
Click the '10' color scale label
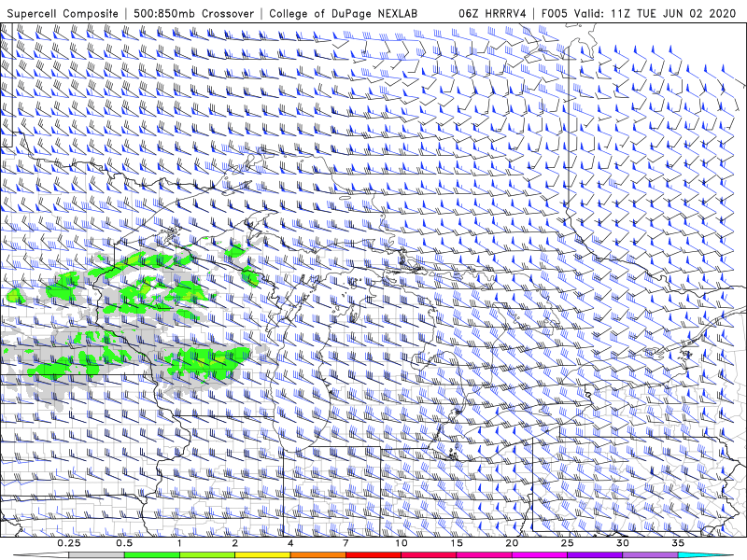pos(402,543)
